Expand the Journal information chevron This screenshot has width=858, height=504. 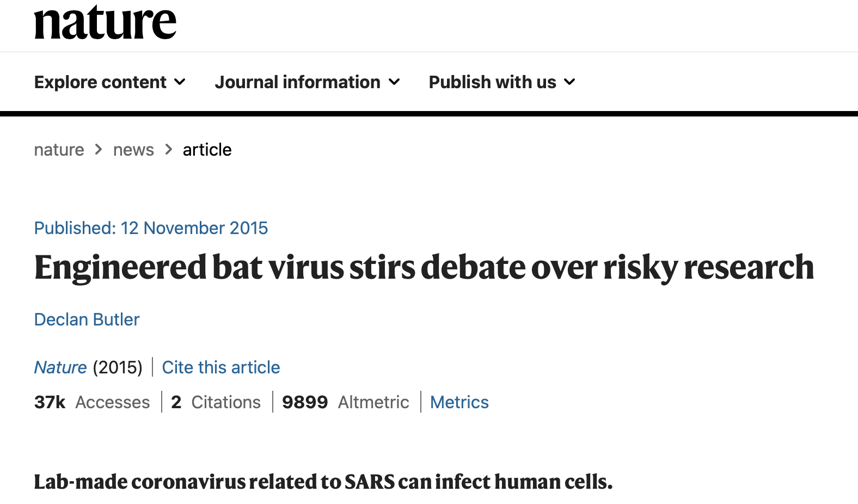click(394, 82)
